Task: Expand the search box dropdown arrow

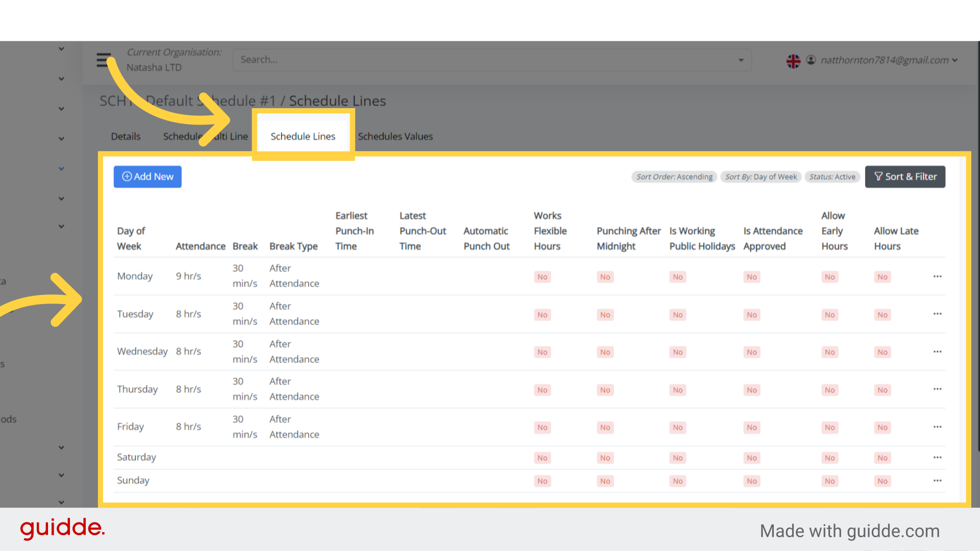Action: tap(741, 60)
